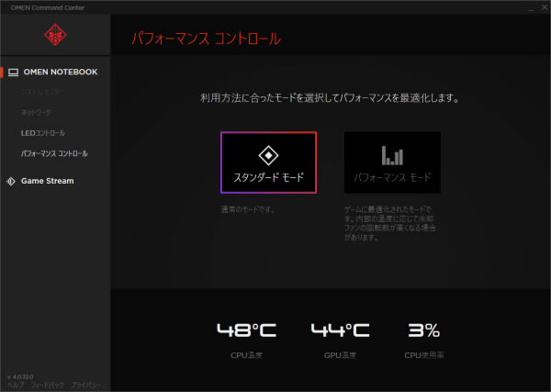Click the CPU使用率 label
Image resolution: width=551 pixels, height=392 pixels.
(x=424, y=355)
